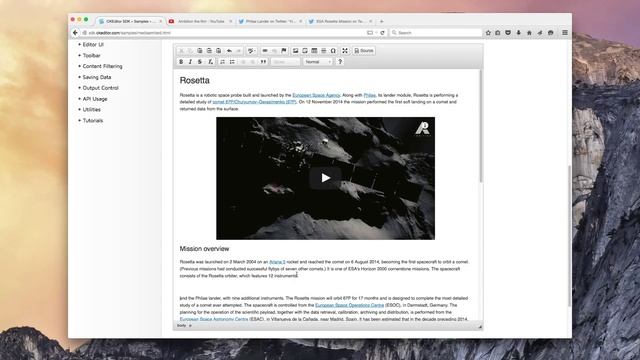Click the Copy icon in editor toolbar

click(190, 51)
